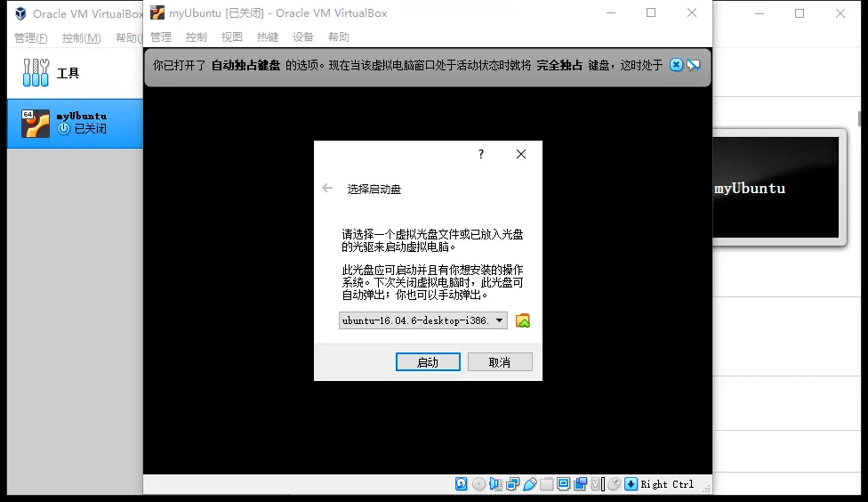
Task: Click the USB devices status icon
Action: 530,484
